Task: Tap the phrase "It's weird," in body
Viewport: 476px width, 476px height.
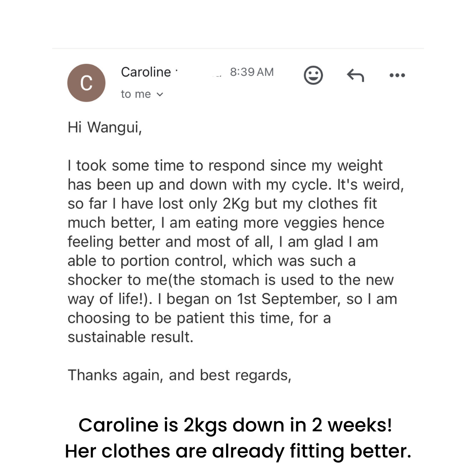Action: 370,185
